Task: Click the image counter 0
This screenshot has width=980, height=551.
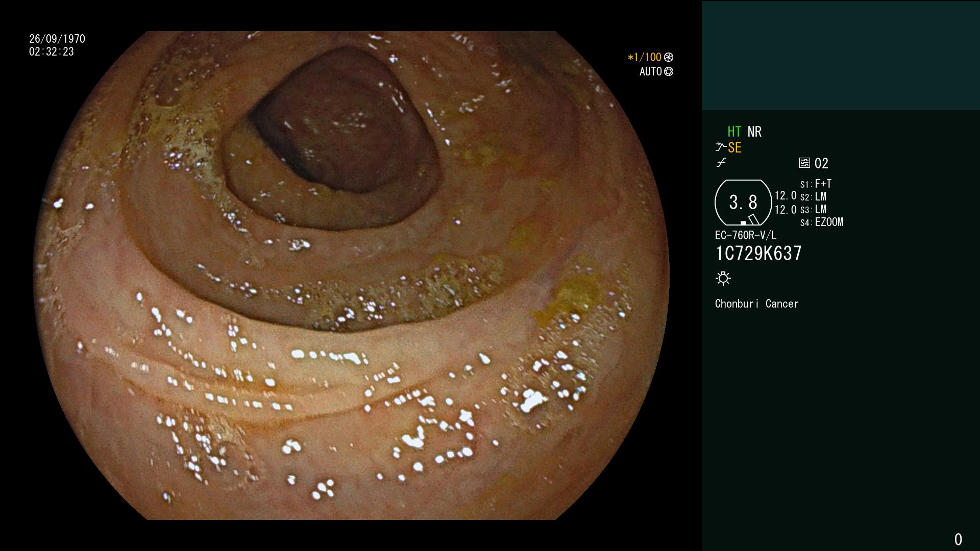Action: [x=958, y=539]
